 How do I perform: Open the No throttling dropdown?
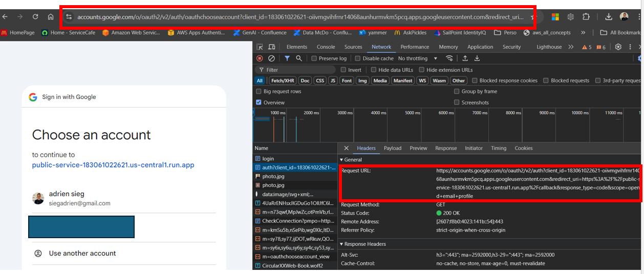click(418, 58)
